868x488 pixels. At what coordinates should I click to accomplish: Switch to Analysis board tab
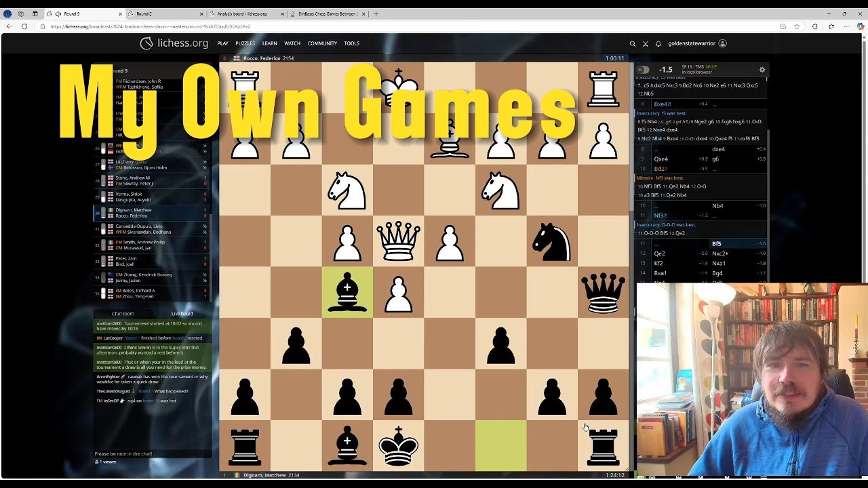click(x=247, y=14)
